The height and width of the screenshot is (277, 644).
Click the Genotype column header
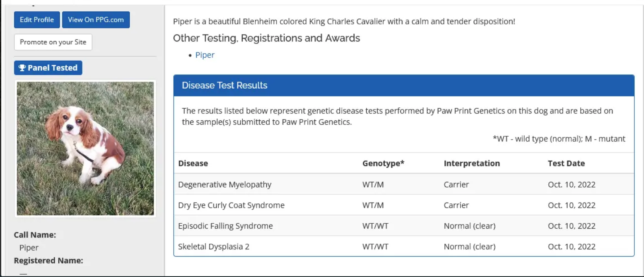tap(383, 164)
